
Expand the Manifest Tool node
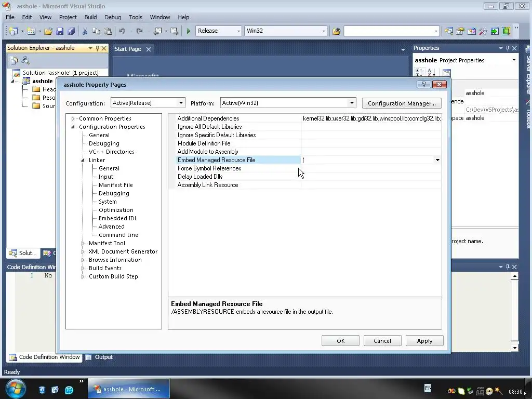pos(83,243)
